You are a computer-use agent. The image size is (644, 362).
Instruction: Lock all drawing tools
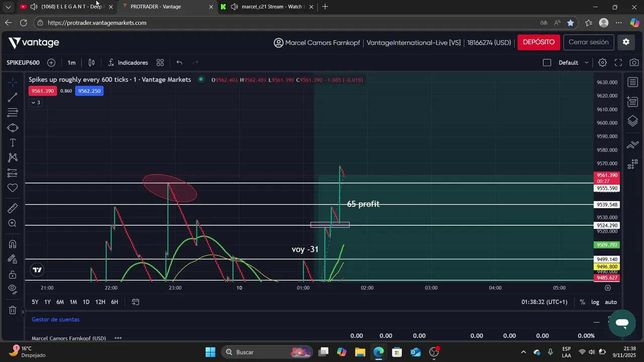tap(13, 275)
